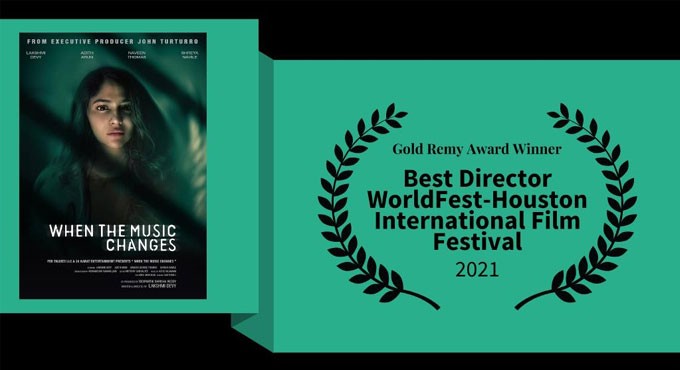Viewport: 680px width, 370px height.
Task: Click the 'Festival' text line
Action: tap(477, 242)
